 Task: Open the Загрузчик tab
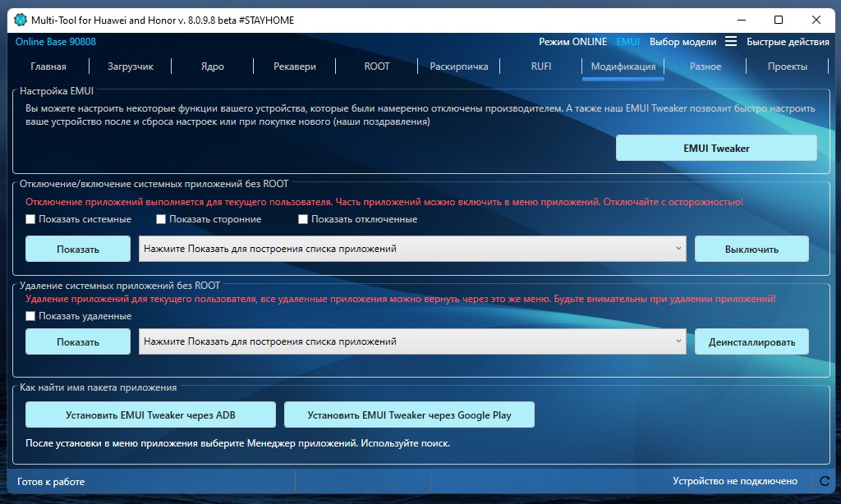[131, 66]
